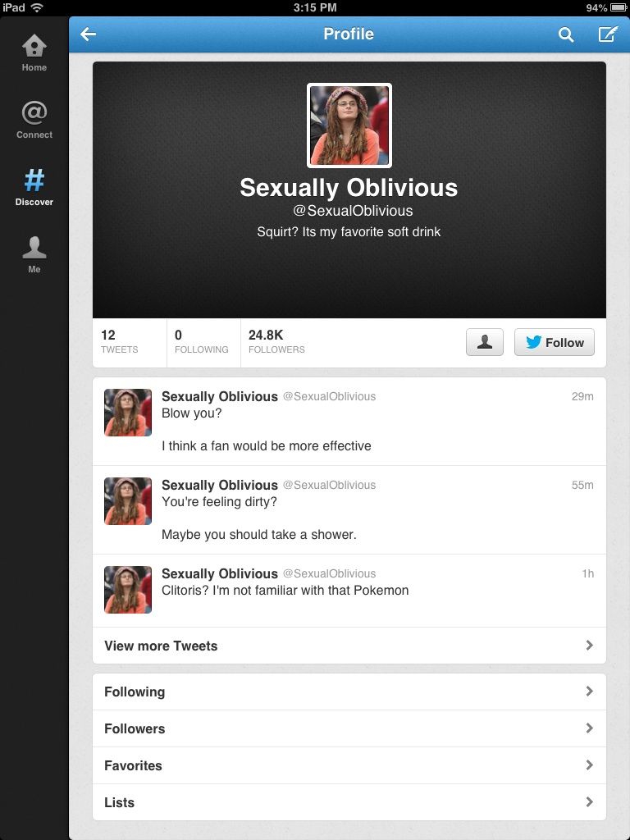The height and width of the screenshot is (840, 630).
Task: Open user actions person-icon button
Action: coord(485,342)
